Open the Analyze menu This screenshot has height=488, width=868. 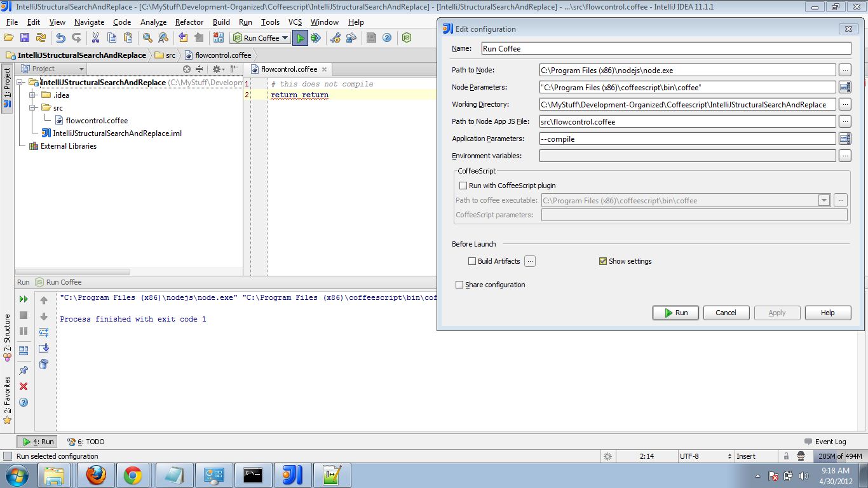[x=153, y=22]
